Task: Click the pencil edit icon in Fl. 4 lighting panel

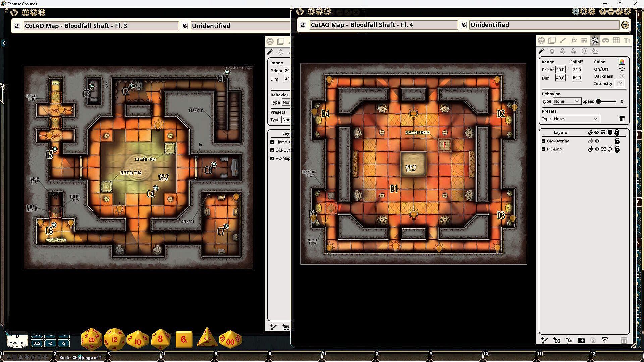Action: [541, 51]
